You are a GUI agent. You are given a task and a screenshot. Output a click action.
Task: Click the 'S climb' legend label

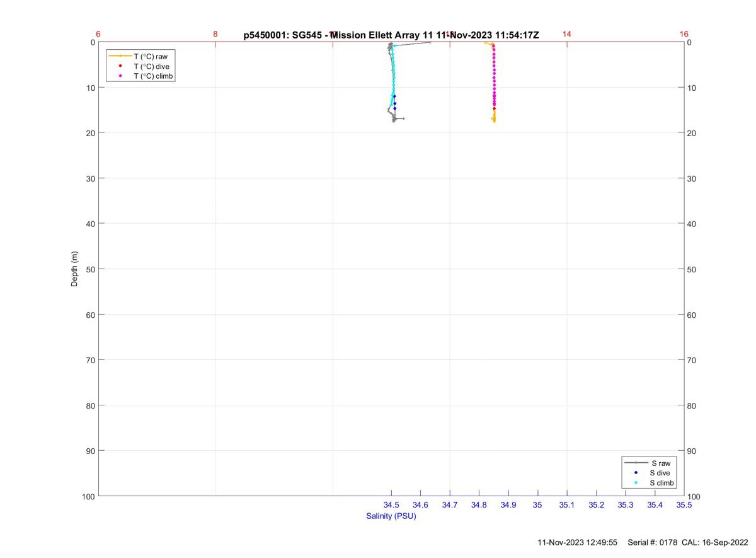(x=662, y=483)
